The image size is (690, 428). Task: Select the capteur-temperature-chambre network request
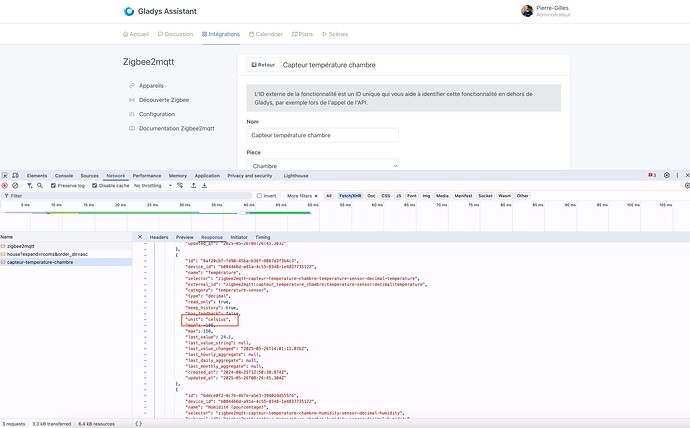pos(40,262)
